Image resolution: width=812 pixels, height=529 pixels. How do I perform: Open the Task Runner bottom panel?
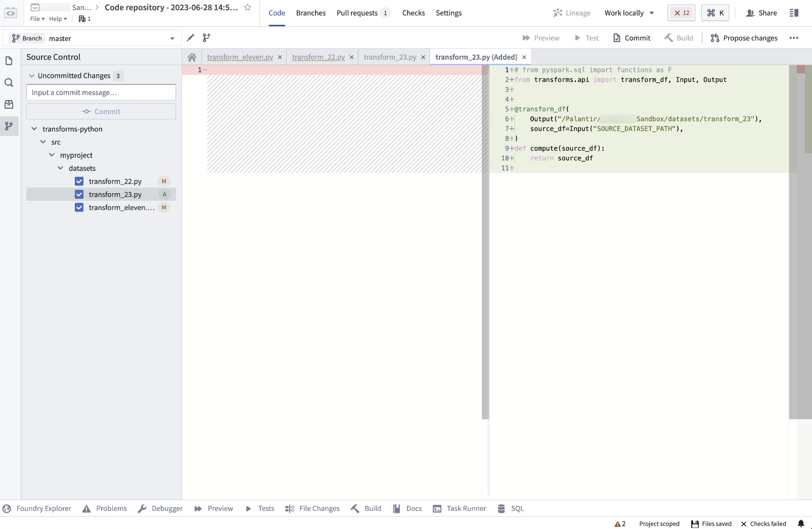coord(460,509)
